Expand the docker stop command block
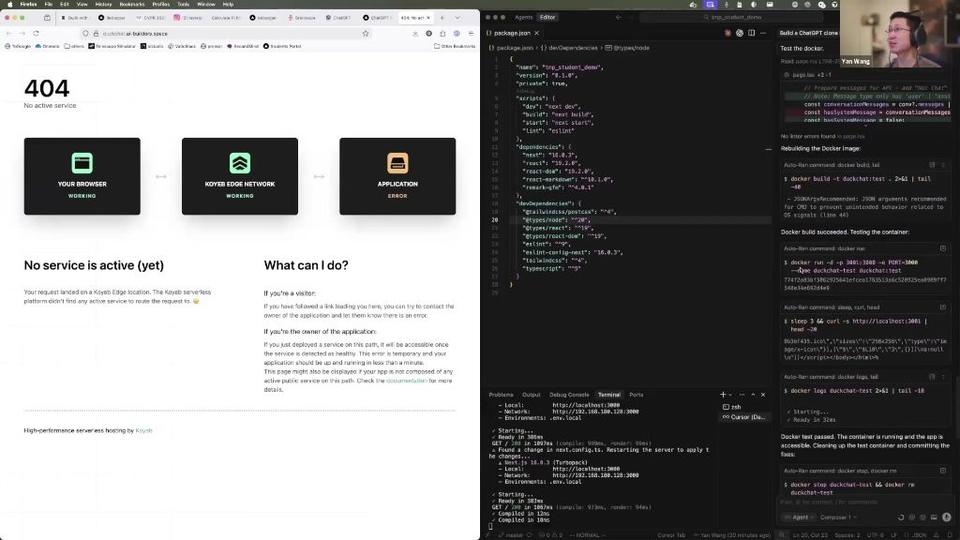 [x=943, y=471]
